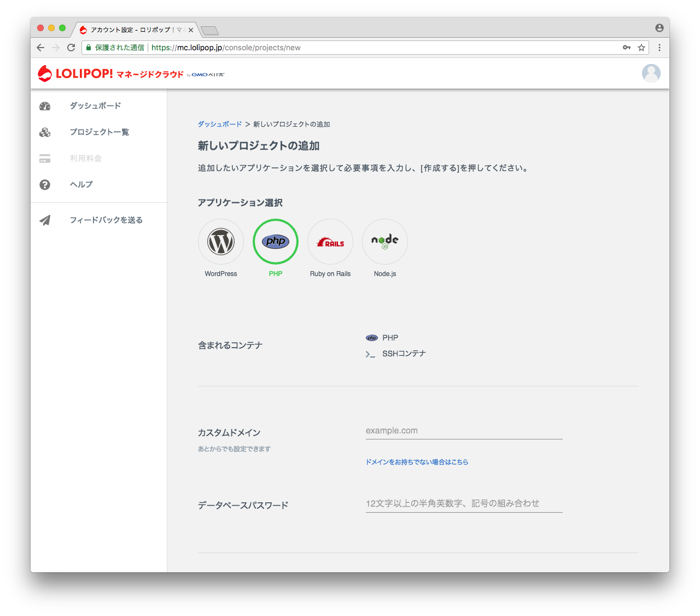Image resolution: width=700 pixels, height=616 pixels.
Task: Open the ヘルプ question mark icon
Action: pos(44,184)
